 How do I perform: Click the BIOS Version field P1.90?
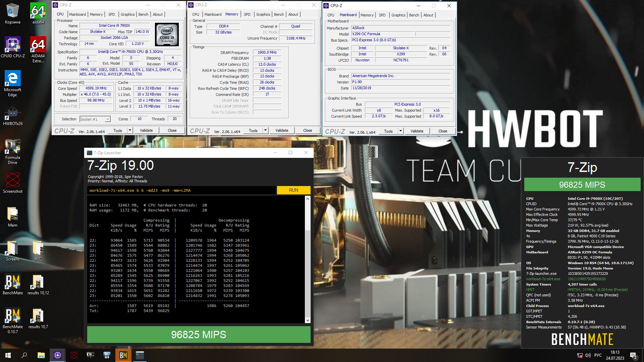coord(400,82)
